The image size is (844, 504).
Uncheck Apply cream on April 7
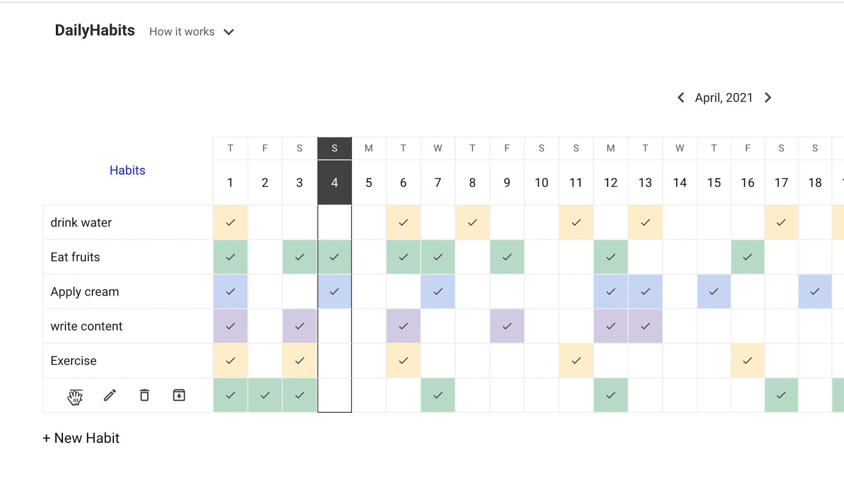438,292
